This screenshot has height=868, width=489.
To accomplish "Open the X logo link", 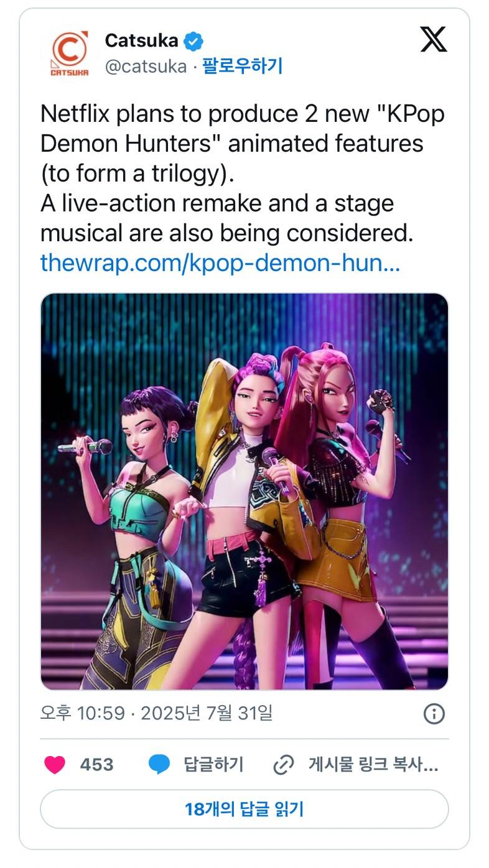I will 433,40.
